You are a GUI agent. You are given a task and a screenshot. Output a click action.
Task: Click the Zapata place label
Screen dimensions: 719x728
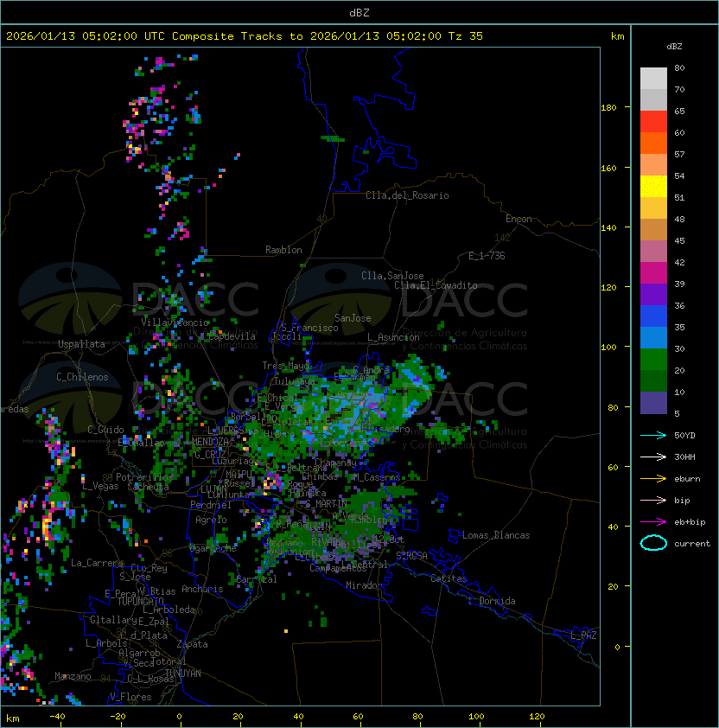coord(192,644)
